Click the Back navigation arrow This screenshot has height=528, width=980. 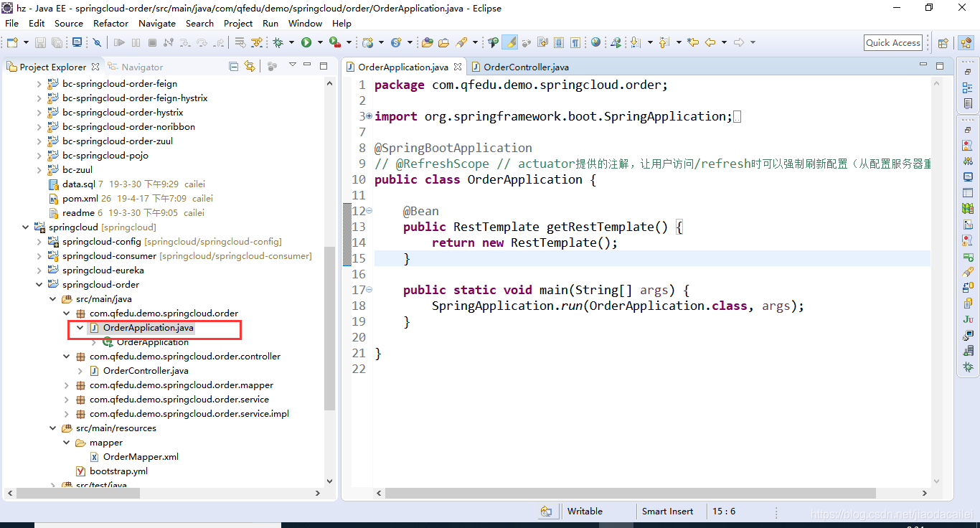click(710, 42)
